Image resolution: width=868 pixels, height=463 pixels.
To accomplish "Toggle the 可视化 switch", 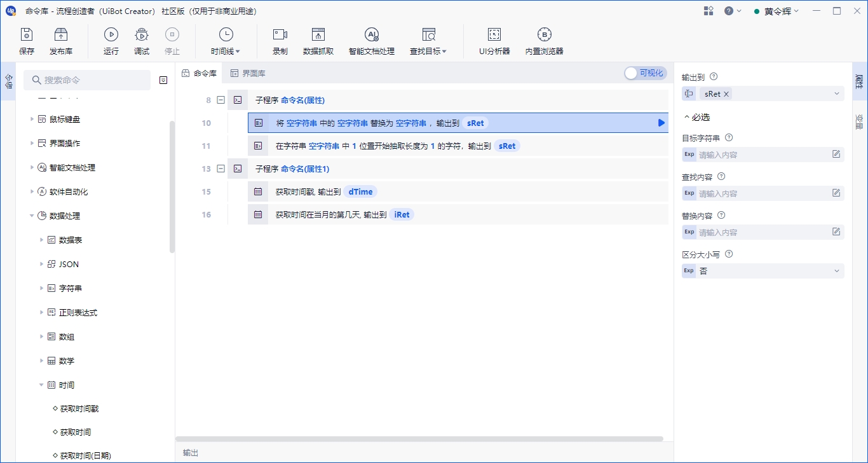I will click(645, 73).
